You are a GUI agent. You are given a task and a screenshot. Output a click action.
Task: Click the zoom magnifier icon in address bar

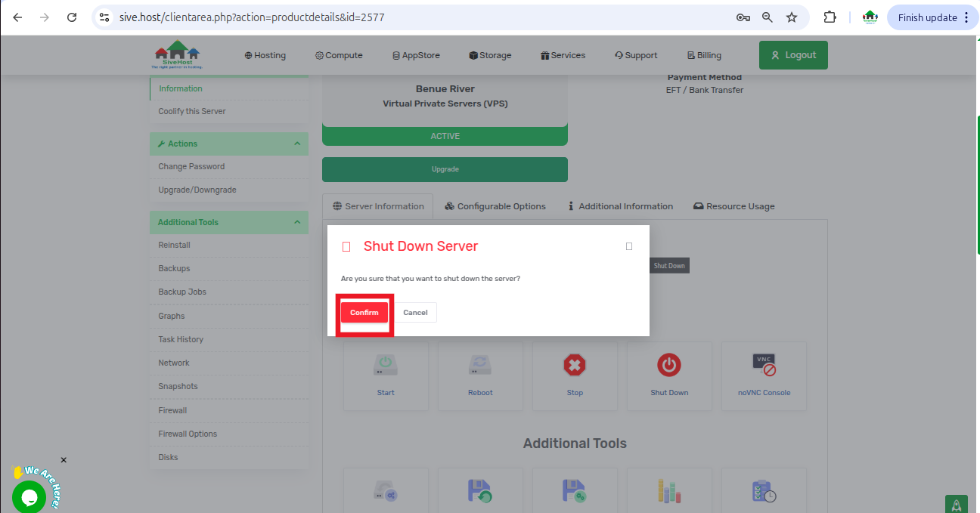tap(768, 17)
